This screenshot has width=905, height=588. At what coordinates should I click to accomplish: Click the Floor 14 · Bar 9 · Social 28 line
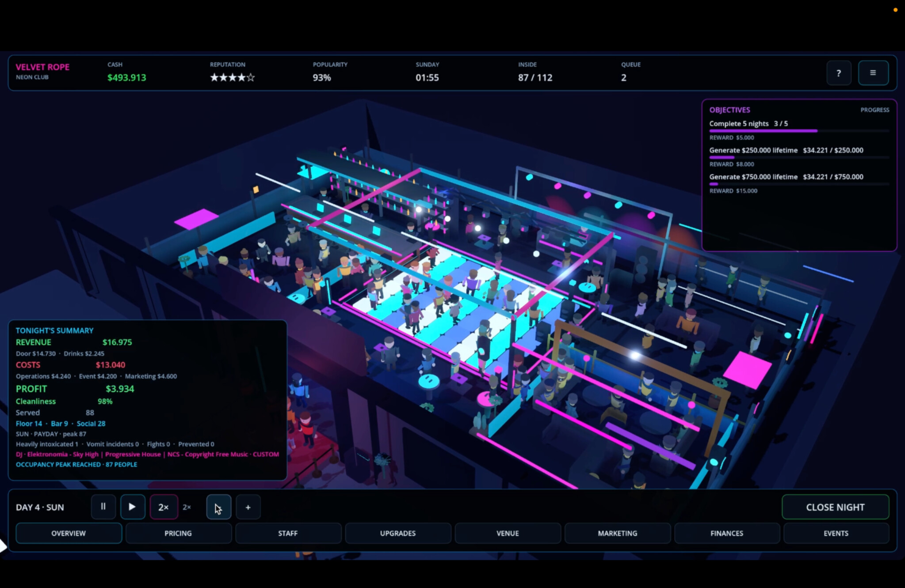tap(61, 423)
